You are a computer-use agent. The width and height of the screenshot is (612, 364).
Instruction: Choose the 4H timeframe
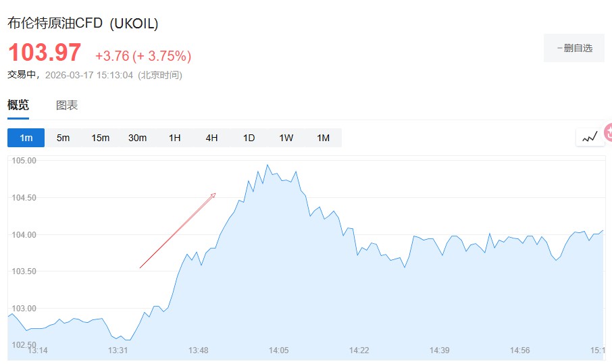coord(211,138)
